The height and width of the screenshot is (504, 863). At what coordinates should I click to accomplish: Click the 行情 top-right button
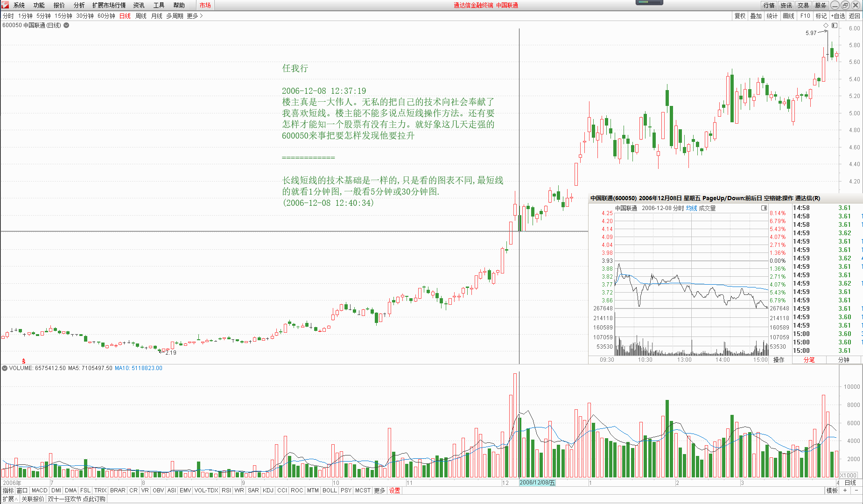click(769, 5)
